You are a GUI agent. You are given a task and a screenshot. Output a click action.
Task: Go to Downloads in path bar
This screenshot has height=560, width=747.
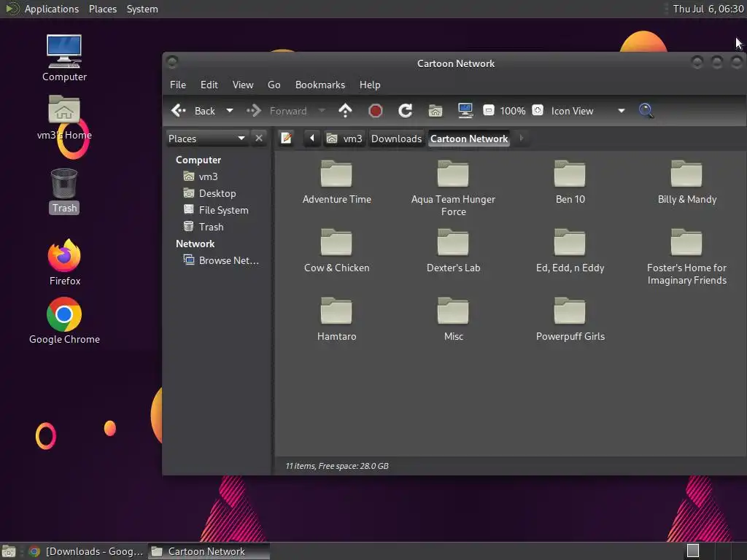click(x=396, y=139)
